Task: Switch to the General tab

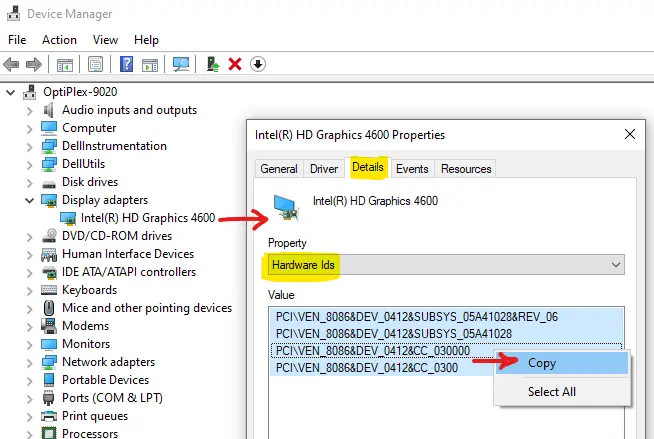Action: pyautogui.click(x=279, y=169)
